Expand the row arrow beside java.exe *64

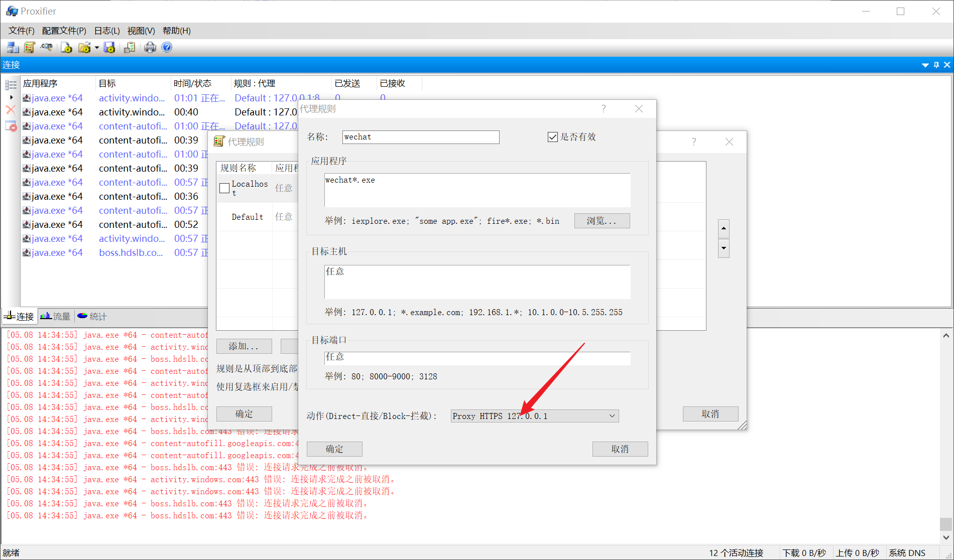click(x=11, y=97)
